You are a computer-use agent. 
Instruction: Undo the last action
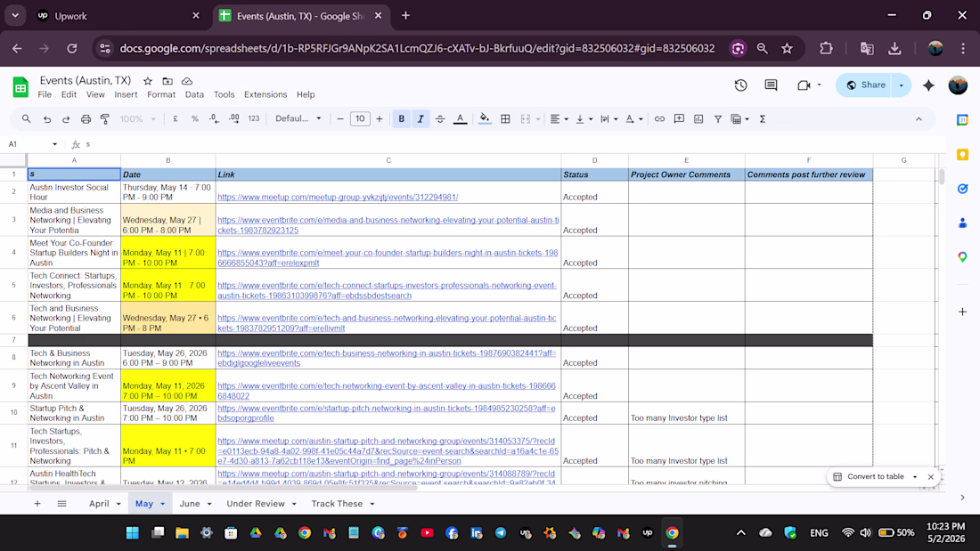(47, 118)
